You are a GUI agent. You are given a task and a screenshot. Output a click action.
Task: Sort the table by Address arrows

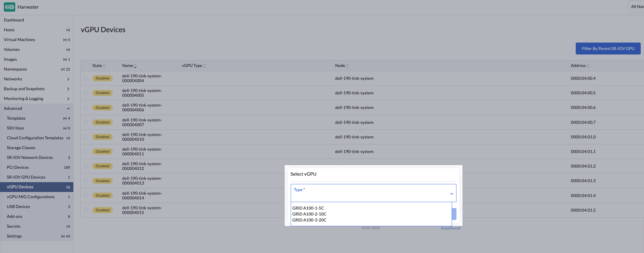pos(588,66)
